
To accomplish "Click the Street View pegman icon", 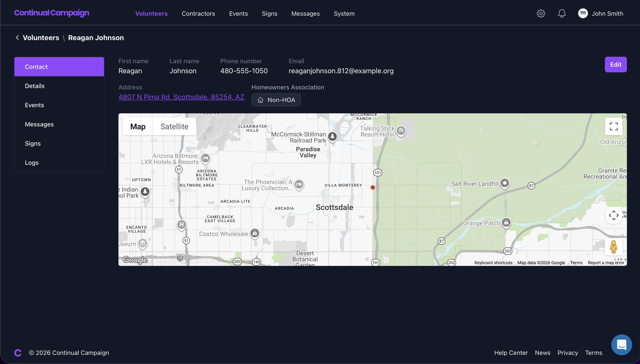I will (613, 247).
